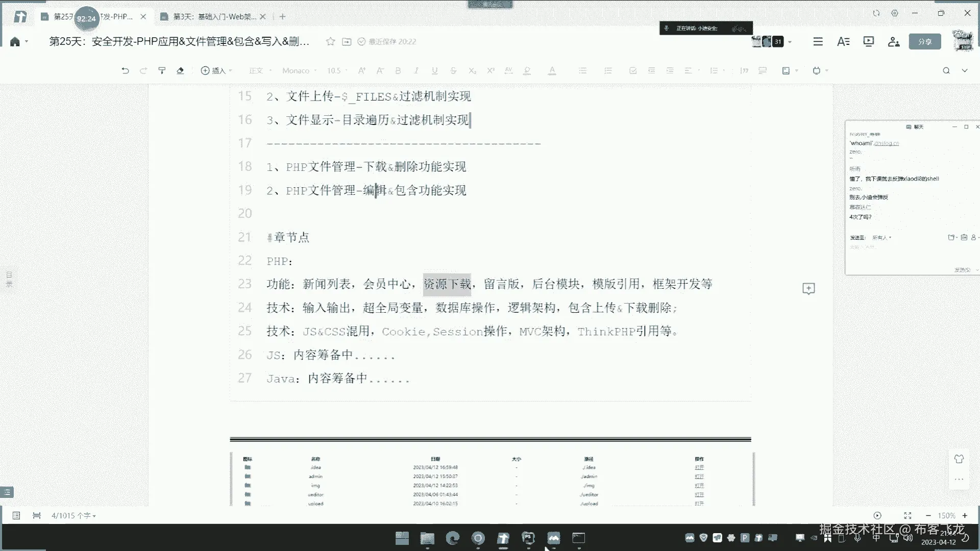The width and height of the screenshot is (980, 551).
Task: Toggle italic formatting
Action: (x=416, y=70)
